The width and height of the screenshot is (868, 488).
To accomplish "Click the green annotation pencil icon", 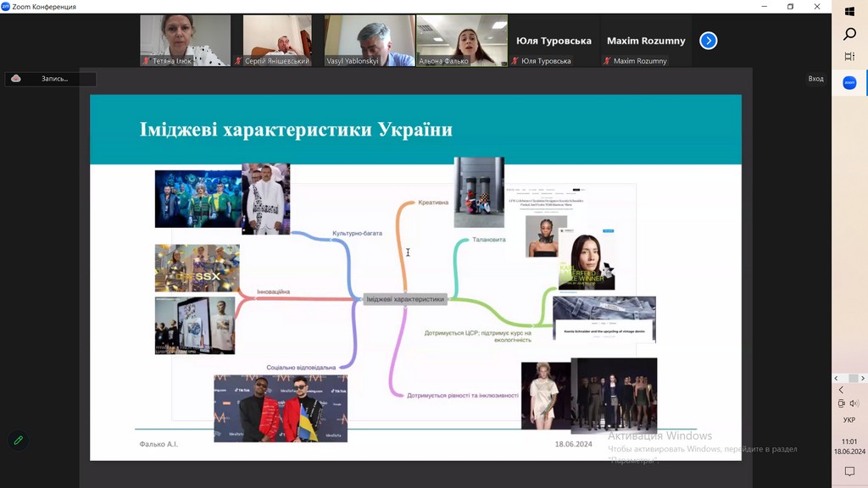I will (18, 441).
